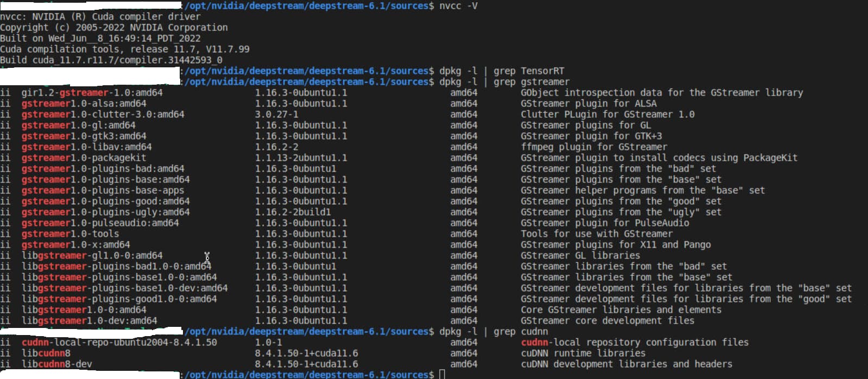The image size is (868, 379).
Task: Click description 'GStreamer plugin for GTK+3'
Action: [591, 136]
